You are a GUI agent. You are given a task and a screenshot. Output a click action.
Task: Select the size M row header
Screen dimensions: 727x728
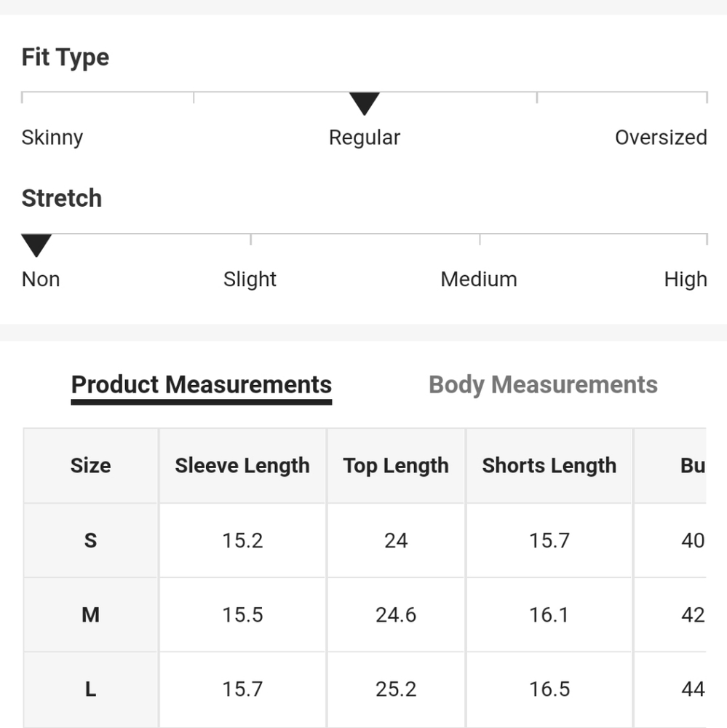point(90,614)
